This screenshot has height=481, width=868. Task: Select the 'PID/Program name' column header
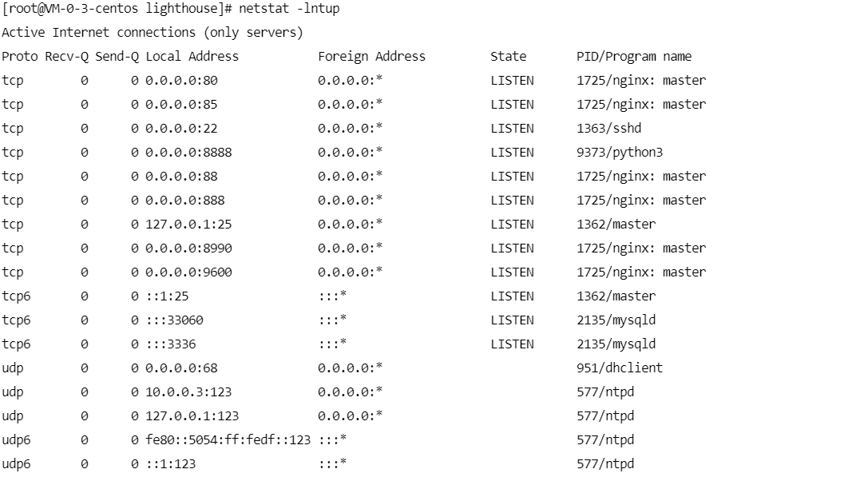click(x=634, y=57)
